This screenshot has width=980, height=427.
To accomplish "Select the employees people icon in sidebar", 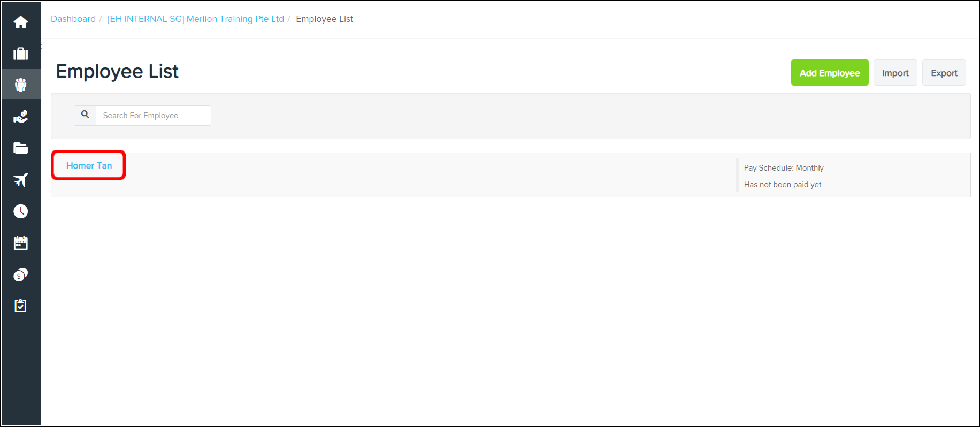I will pos(21,85).
